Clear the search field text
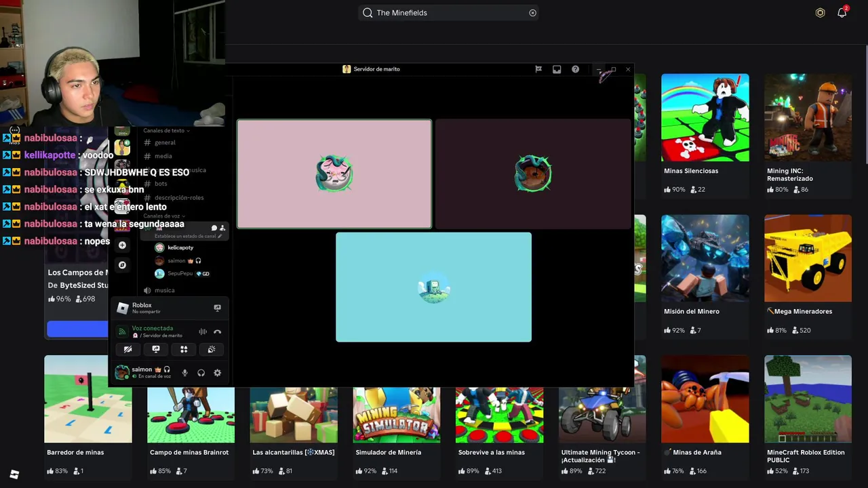Screen dimensions: 868x488 tap(532, 12)
